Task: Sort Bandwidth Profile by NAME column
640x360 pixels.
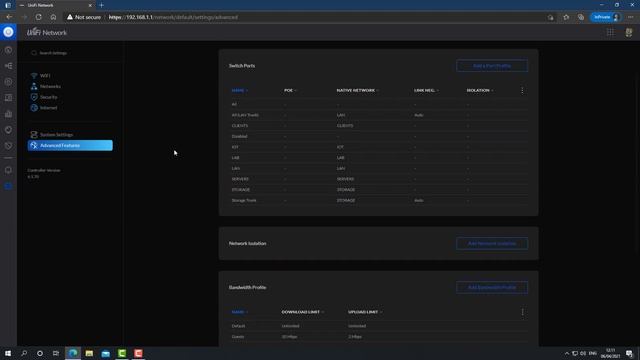Action: tap(240, 312)
